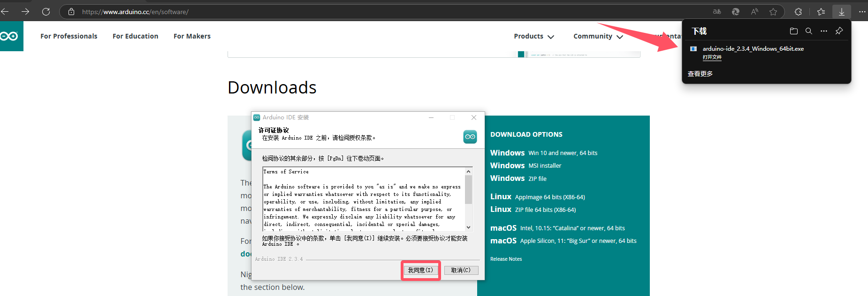The image size is (868, 296).
Task: Download Linux ZIP file 64 bits
Action: 533,209
